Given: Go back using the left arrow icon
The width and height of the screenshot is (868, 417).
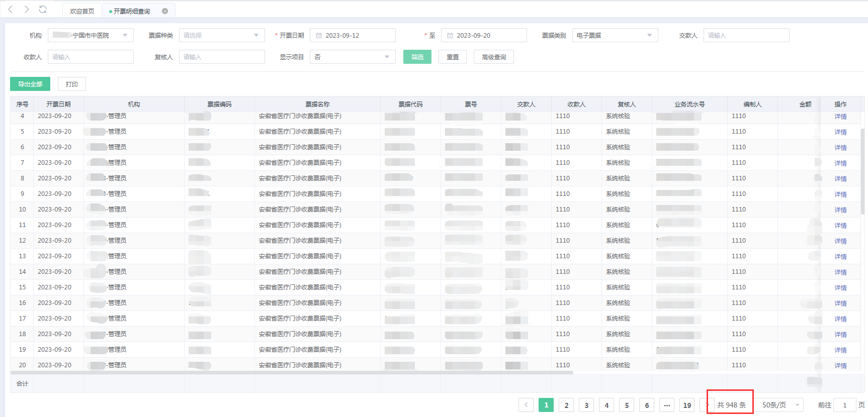Looking at the screenshot, I should (11, 10).
